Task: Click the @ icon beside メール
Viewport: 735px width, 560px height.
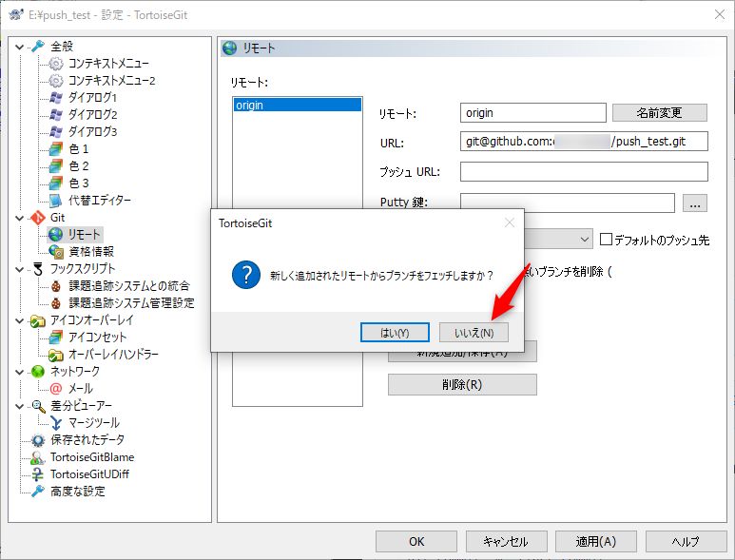Action: [x=56, y=389]
